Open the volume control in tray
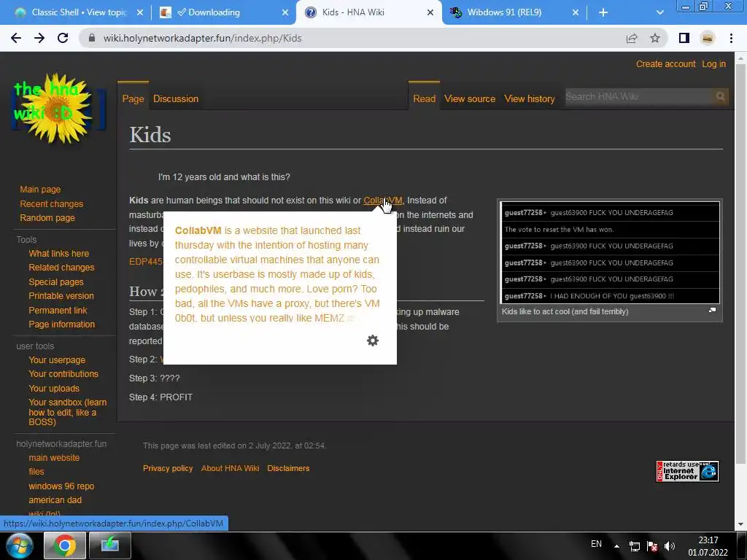747x560 pixels. click(x=670, y=546)
